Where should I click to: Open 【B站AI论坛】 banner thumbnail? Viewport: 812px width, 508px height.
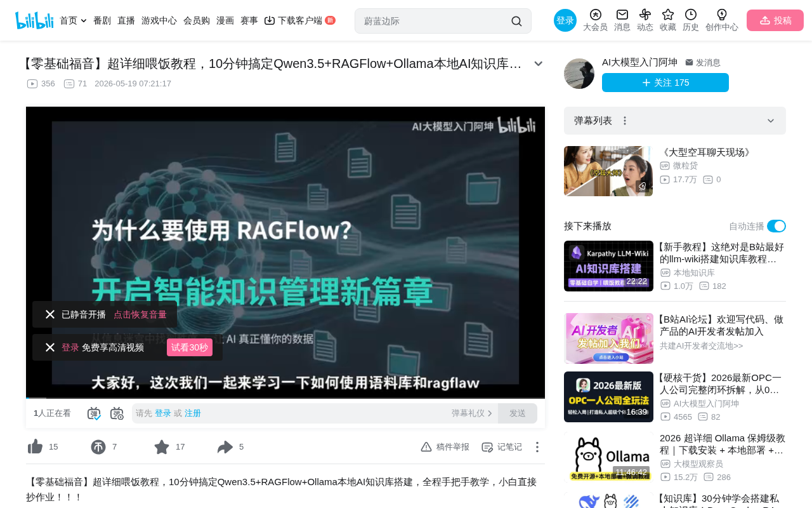[x=608, y=338]
